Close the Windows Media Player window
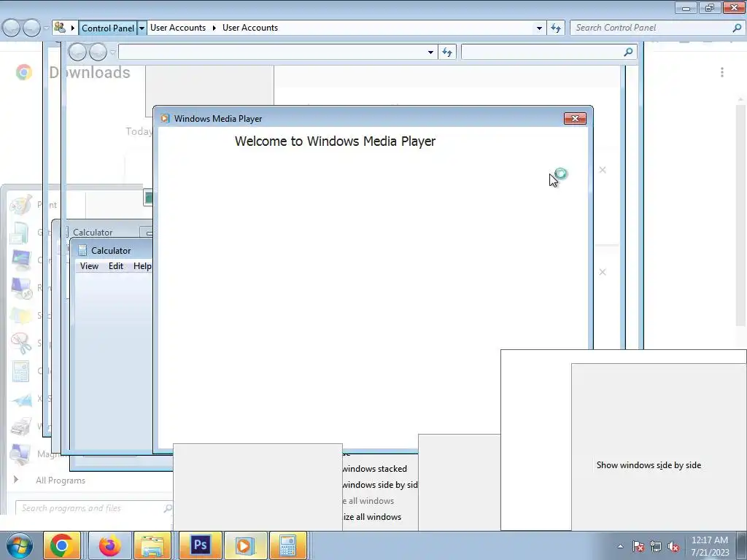This screenshot has height=560, width=747. 575,119
